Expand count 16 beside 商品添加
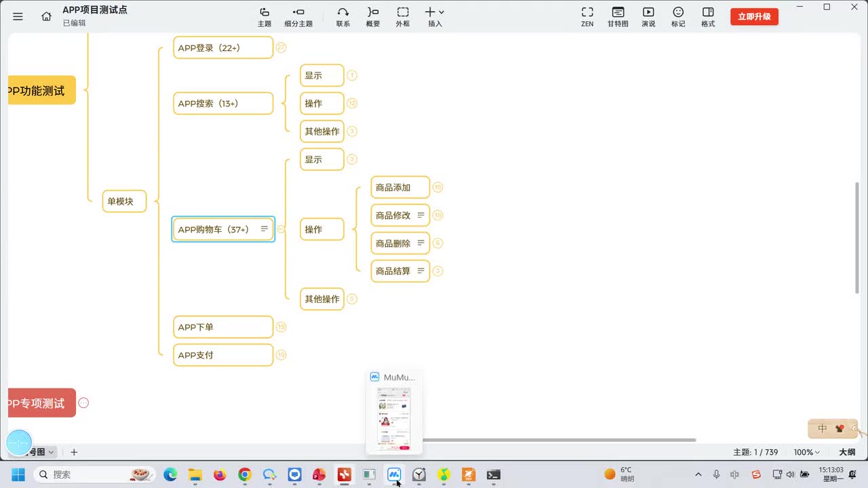This screenshot has width=868, height=488. click(x=437, y=187)
